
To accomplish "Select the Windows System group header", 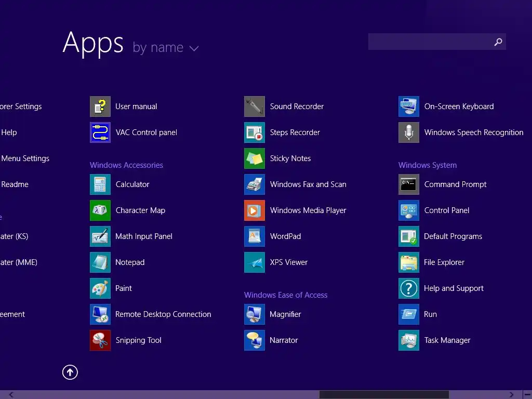I will point(428,165).
